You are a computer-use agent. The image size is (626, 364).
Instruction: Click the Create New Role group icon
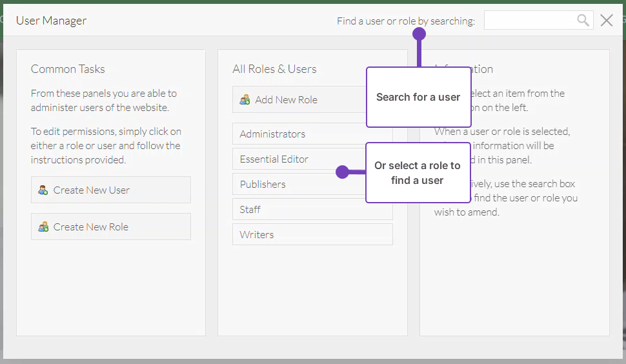(x=43, y=227)
